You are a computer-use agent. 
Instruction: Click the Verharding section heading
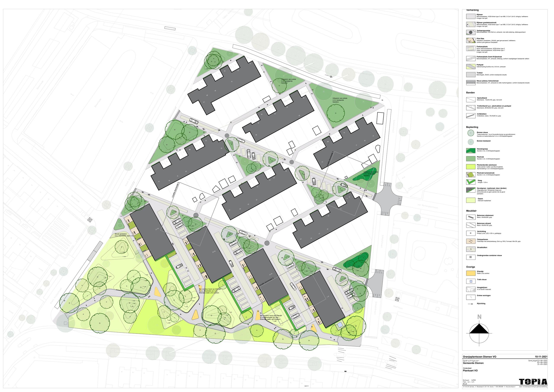click(x=472, y=10)
